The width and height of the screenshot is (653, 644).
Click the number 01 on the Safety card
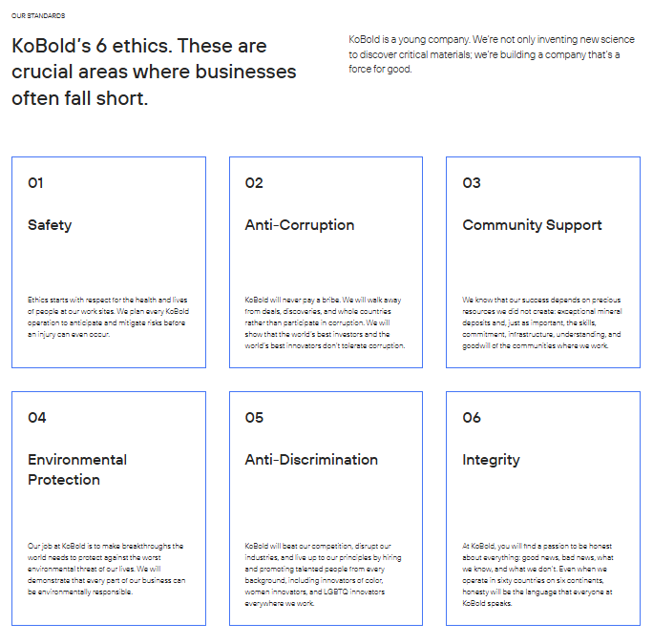[35, 183]
